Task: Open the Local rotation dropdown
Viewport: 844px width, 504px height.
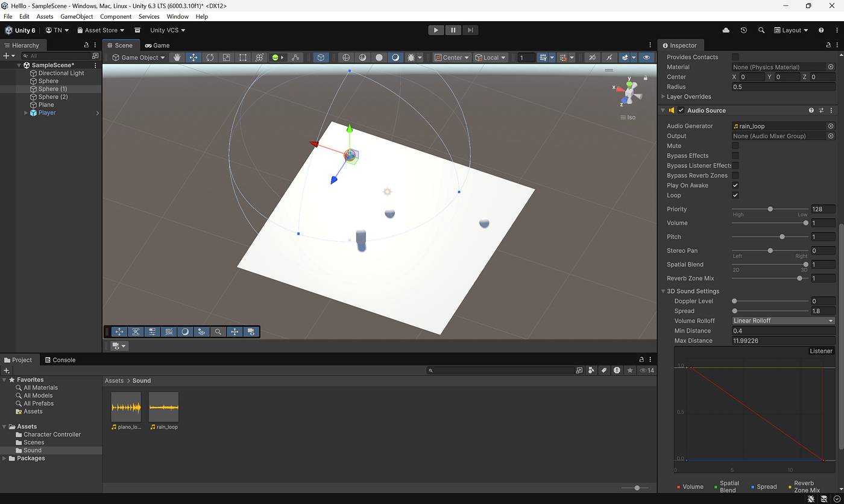Action: 491,57
